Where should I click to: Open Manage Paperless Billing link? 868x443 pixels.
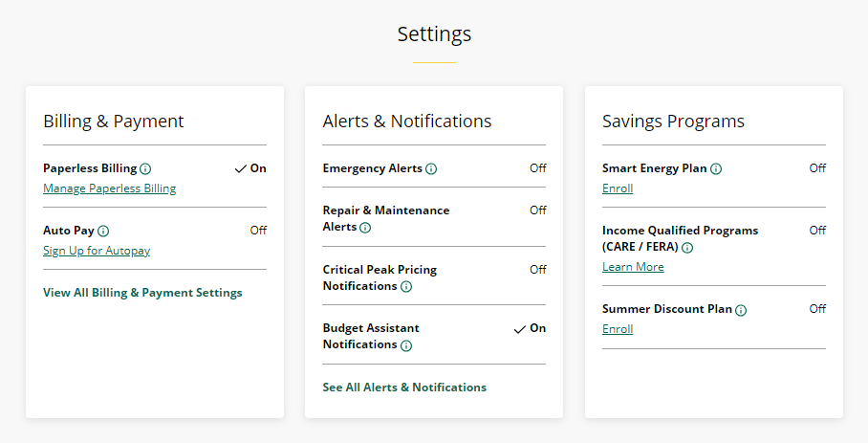(110, 188)
